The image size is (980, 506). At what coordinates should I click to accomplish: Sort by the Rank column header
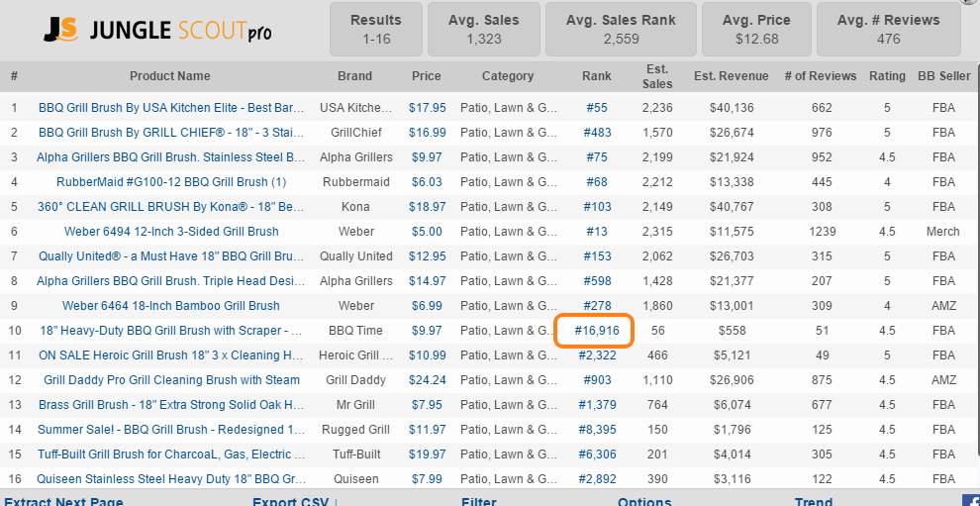[597, 76]
